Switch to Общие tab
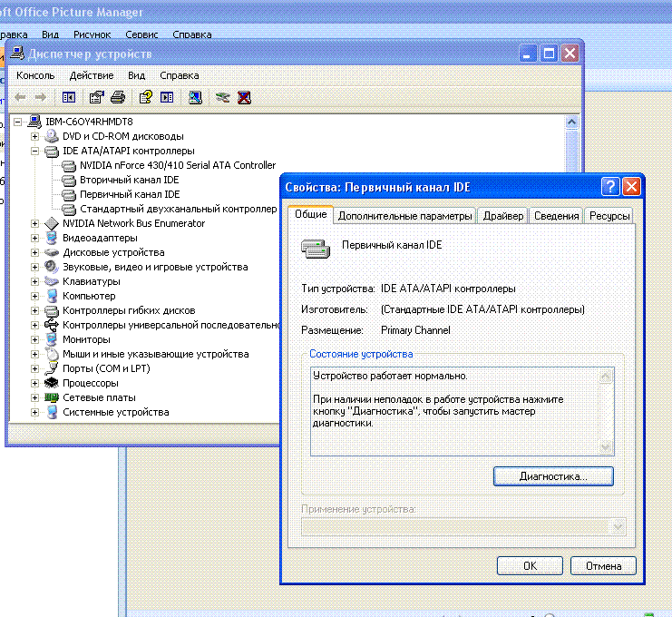Image resolution: width=672 pixels, height=617 pixels. pos(311,214)
